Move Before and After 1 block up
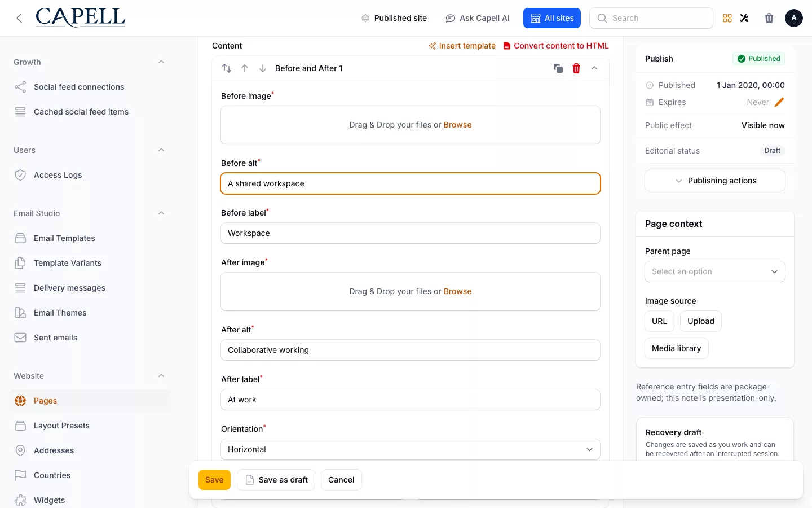This screenshot has height=508, width=812. pyautogui.click(x=245, y=68)
